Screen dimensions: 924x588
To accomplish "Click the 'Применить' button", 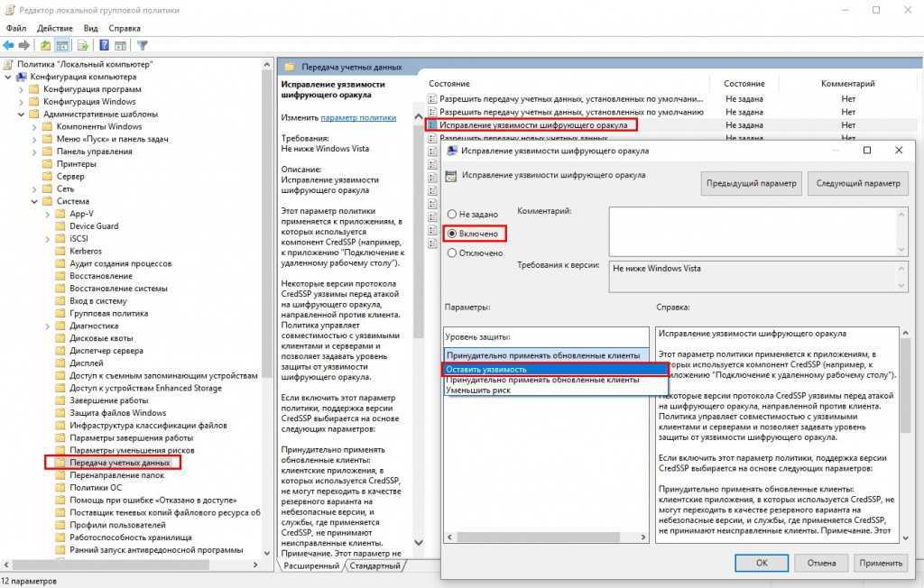I will click(880, 563).
